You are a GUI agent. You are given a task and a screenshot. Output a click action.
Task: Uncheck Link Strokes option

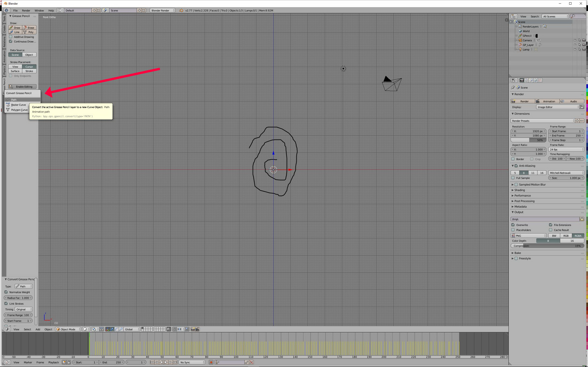tap(6, 303)
